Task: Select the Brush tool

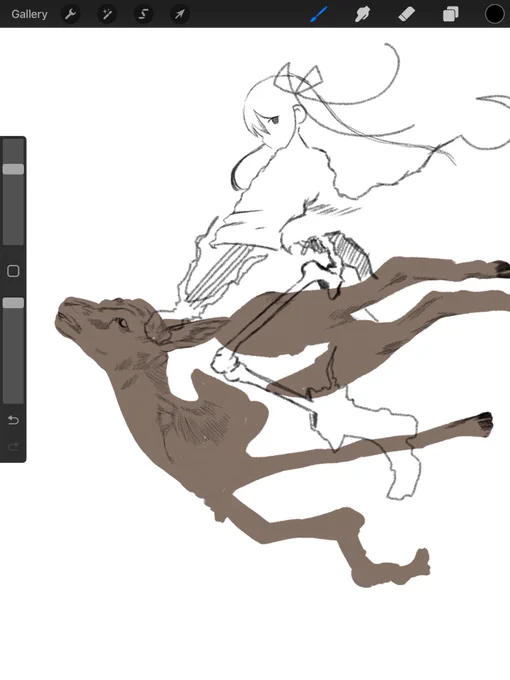Action: coord(319,14)
